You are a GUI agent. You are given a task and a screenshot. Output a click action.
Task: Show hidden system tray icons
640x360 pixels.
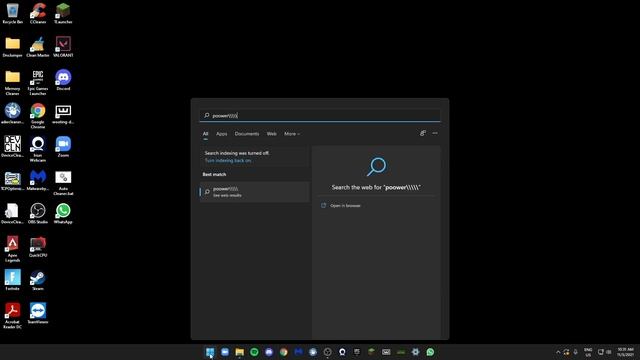pos(558,352)
